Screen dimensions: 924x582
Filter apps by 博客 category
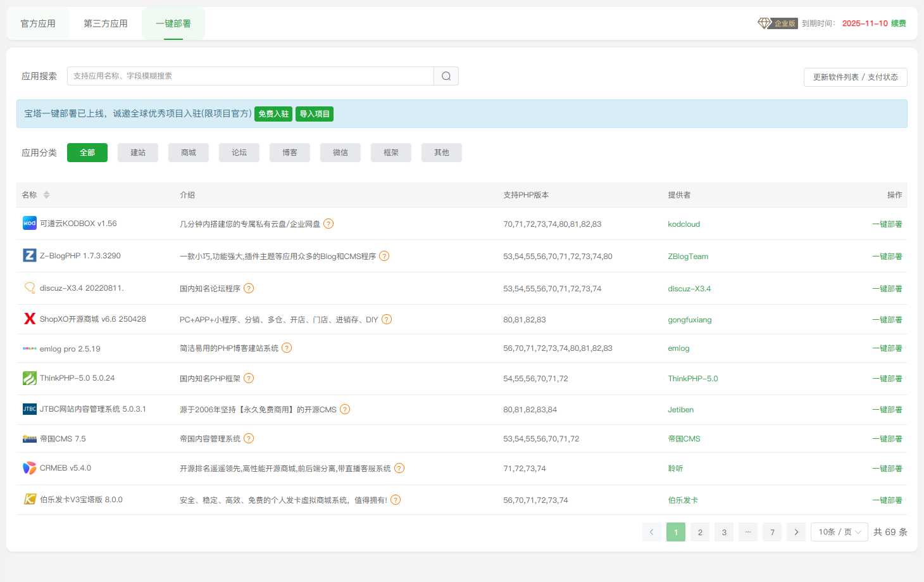coord(290,153)
